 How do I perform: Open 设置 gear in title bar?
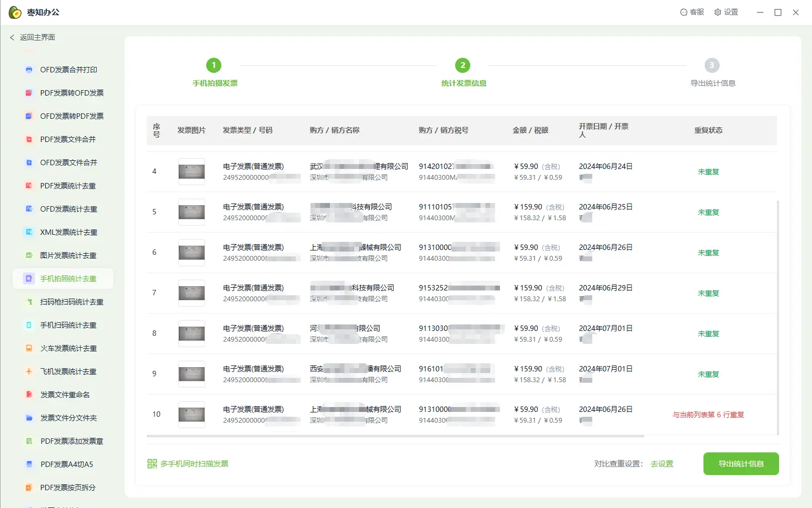pyautogui.click(x=718, y=12)
